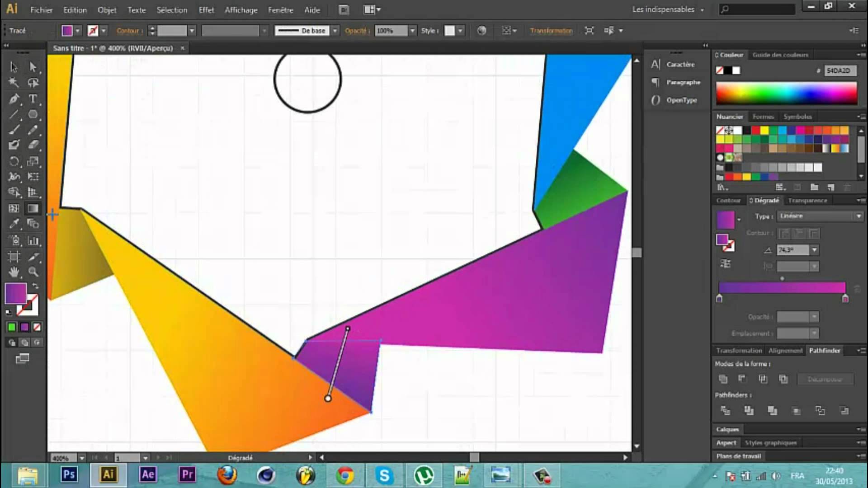Open the Objet menu
Screen dimensions: 868x488
click(107, 9)
